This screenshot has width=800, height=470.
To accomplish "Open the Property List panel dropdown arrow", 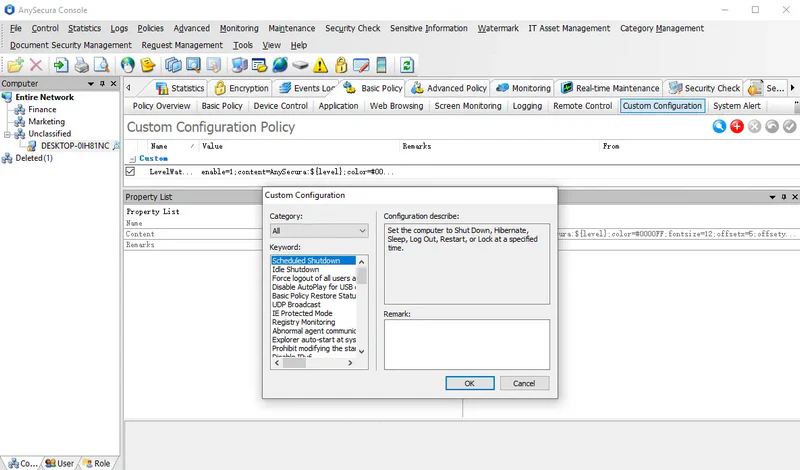I will (x=772, y=197).
